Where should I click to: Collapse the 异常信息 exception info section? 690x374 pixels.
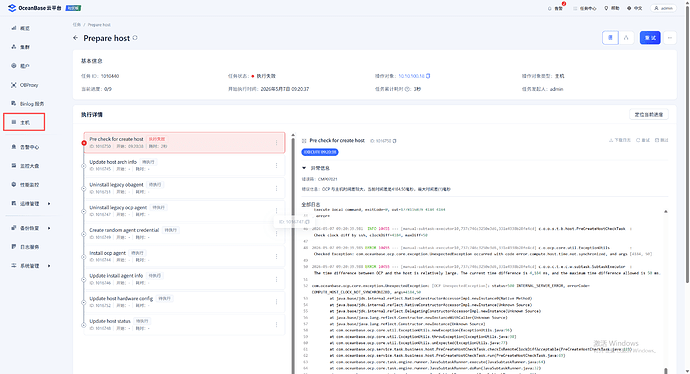click(304, 168)
